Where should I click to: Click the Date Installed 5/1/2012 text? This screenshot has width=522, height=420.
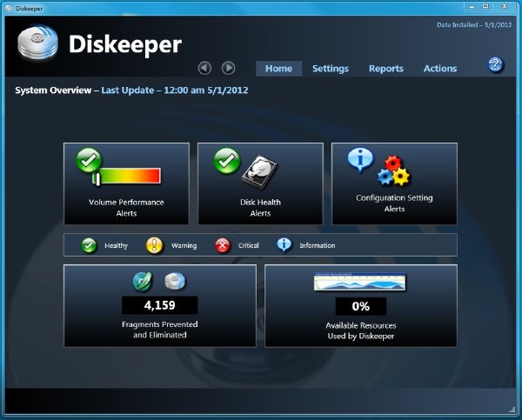coord(474,24)
